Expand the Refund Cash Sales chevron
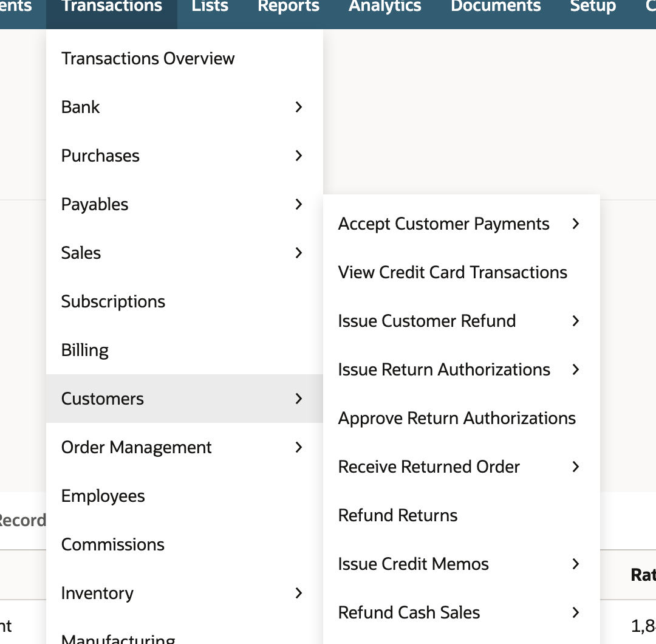 [576, 612]
